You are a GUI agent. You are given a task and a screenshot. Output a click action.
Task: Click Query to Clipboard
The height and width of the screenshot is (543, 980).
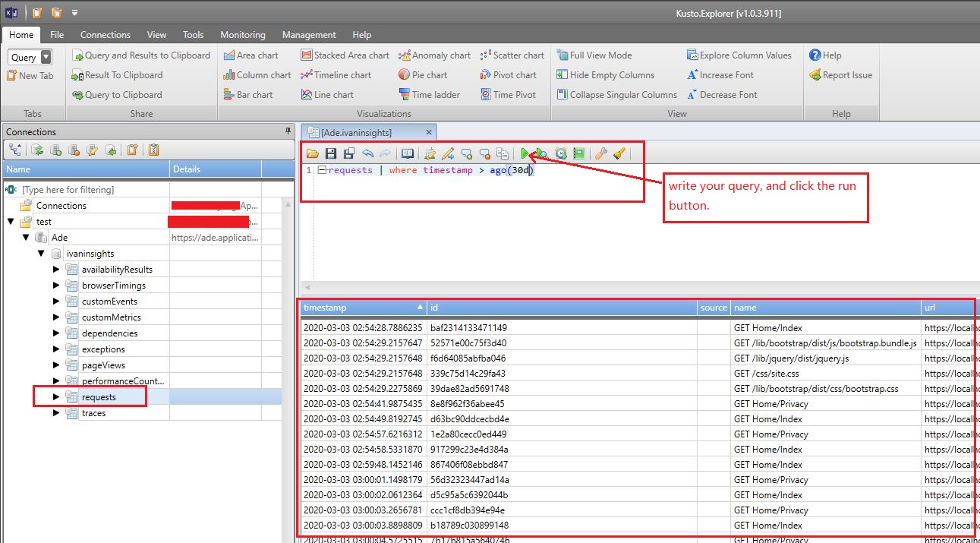click(x=117, y=95)
